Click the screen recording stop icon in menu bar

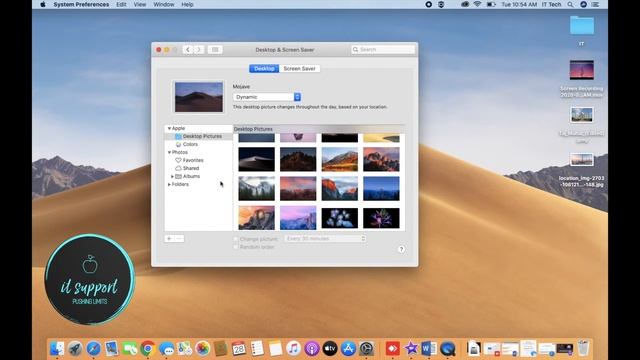429,4
